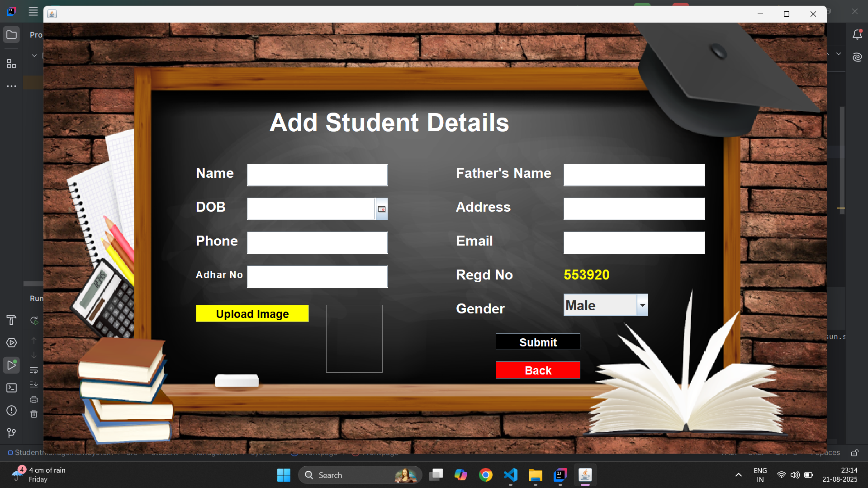868x488 pixels.
Task: Open the Git version control icon
Action: point(11,433)
